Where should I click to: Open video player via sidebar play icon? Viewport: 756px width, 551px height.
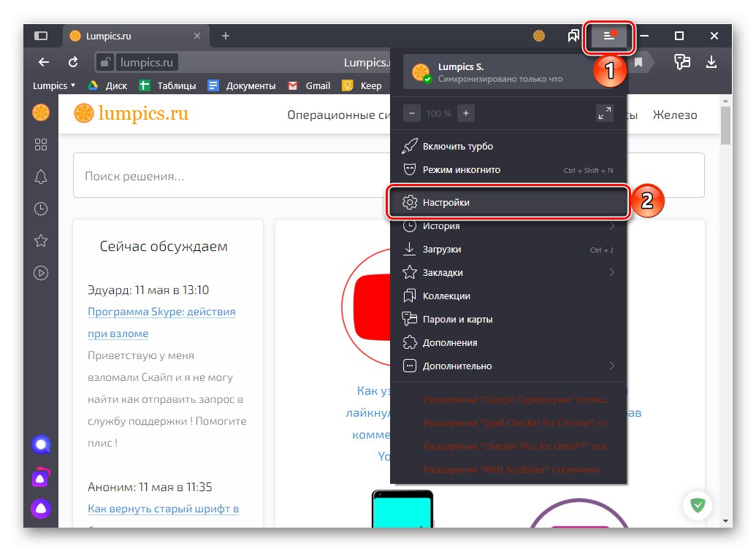pos(41,273)
